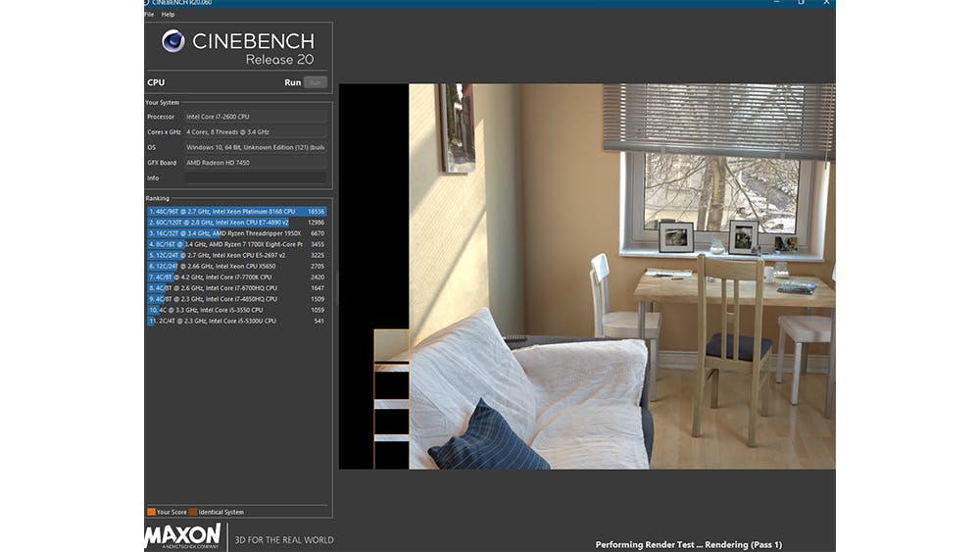Click the CPU label

coord(156,82)
